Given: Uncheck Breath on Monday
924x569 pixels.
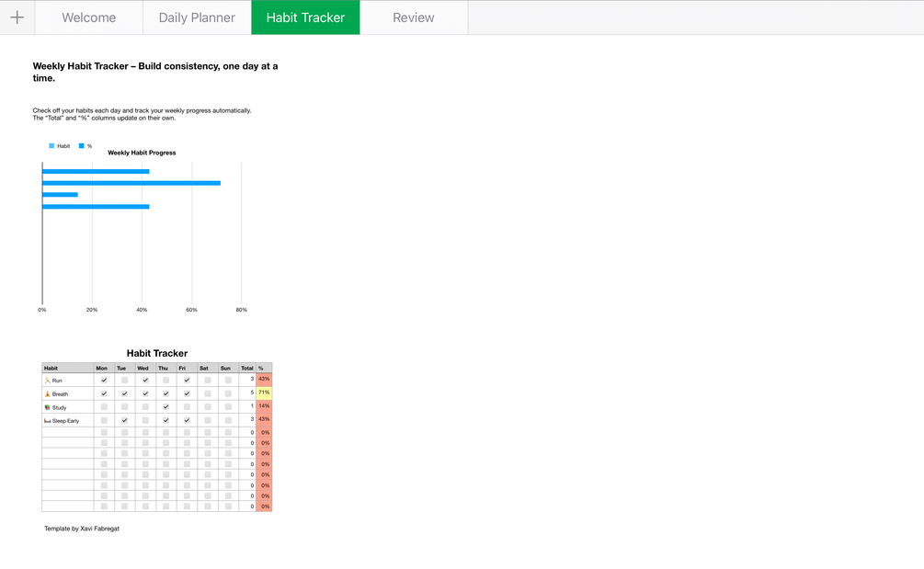Looking at the screenshot, I should click(x=104, y=393).
